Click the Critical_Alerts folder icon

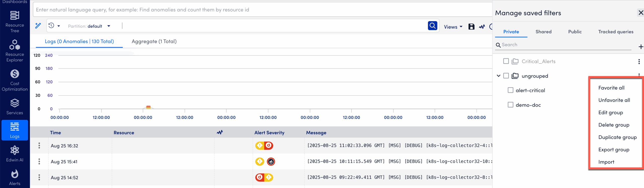tap(515, 61)
